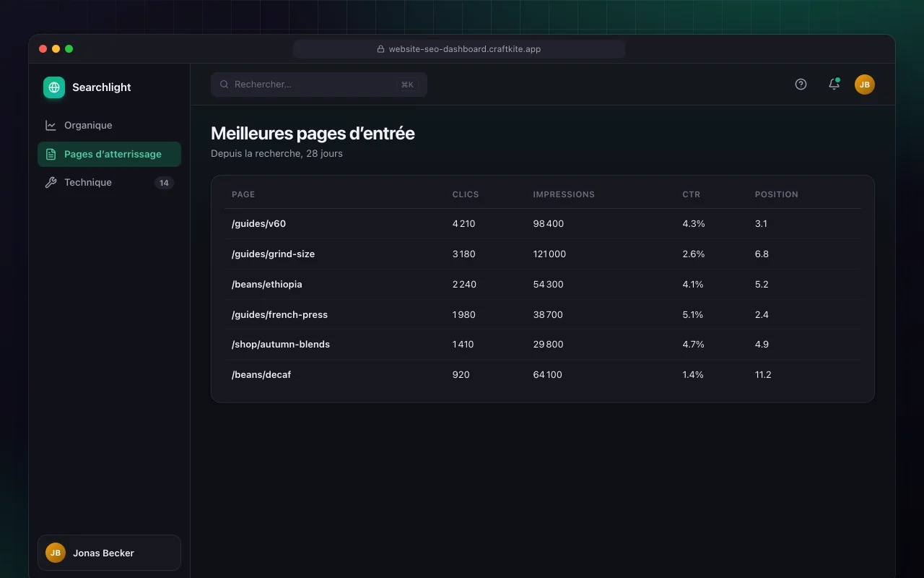
Task: Sort by the Position column header
Action: [x=777, y=194]
